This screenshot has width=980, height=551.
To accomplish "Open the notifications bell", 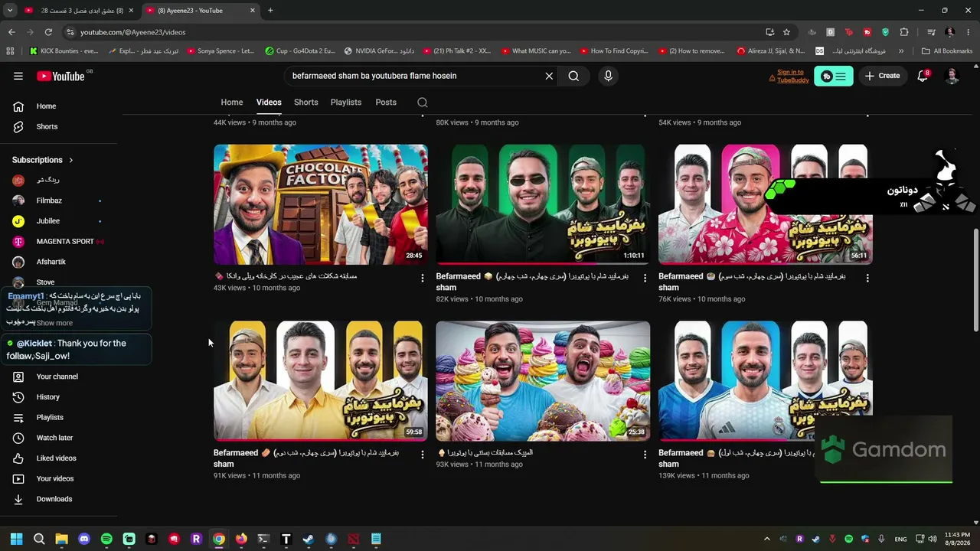I will pyautogui.click(x=923, y=76).
